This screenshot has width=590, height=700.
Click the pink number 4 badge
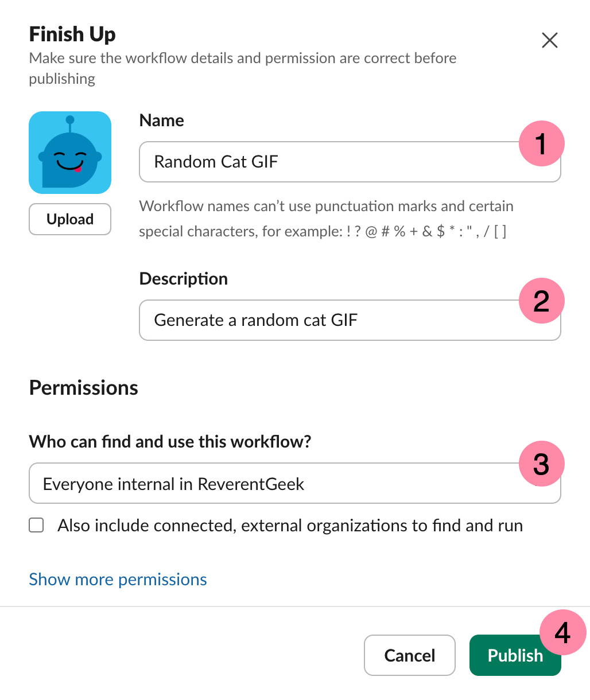click(562, 632)
